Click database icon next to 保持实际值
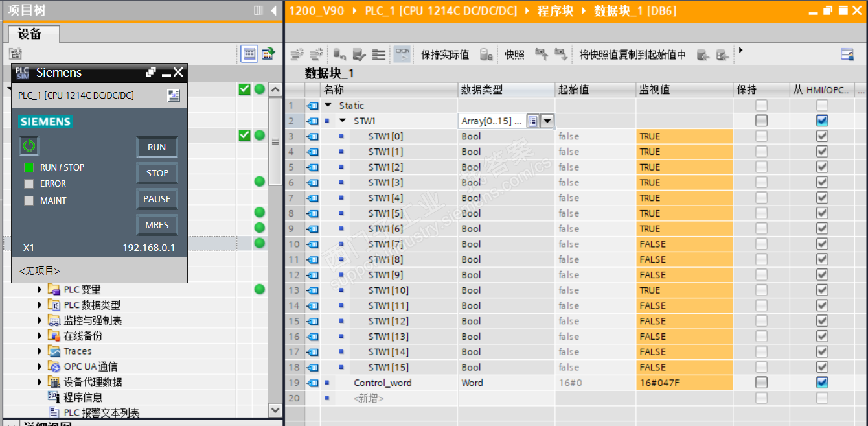This screenshot has height=426, width=868. (486, 54)
